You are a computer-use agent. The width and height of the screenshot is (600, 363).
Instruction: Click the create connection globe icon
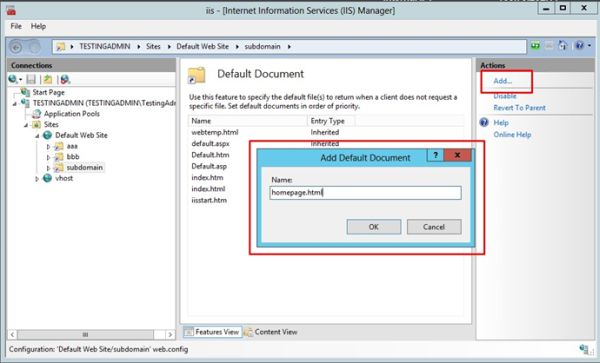tap(13, 79)
